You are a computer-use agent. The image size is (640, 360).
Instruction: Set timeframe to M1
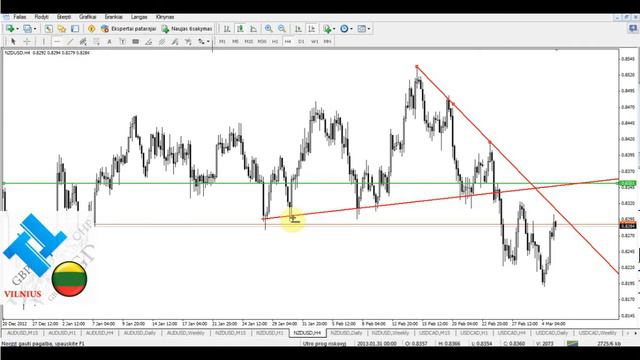[222, 41]
